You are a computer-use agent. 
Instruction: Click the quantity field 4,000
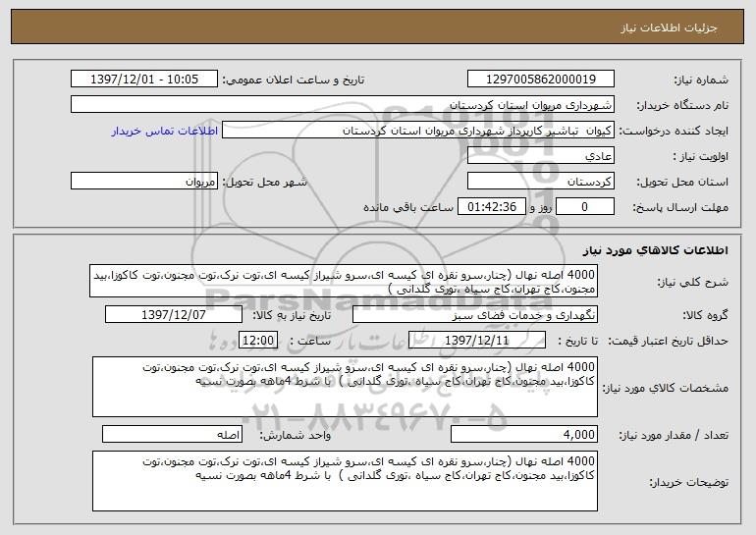(524, 434)
